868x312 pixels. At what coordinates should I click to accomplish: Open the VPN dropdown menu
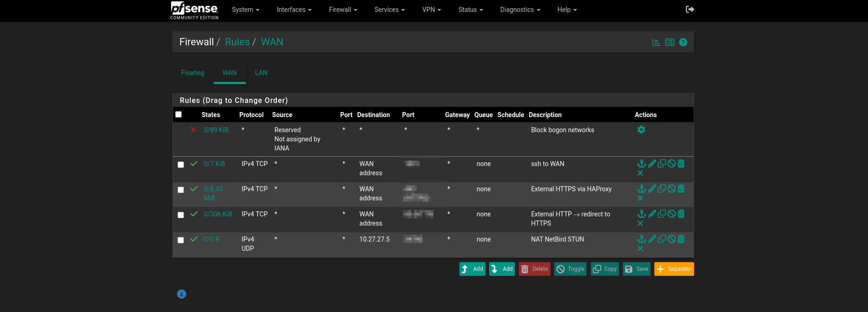click(431, 10)
